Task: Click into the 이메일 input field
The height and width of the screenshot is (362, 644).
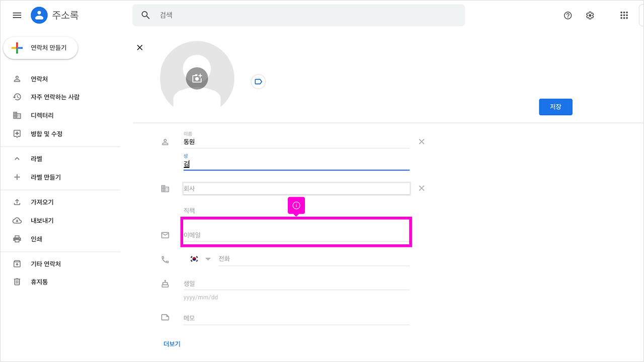Action: click(x=296, y=235)
